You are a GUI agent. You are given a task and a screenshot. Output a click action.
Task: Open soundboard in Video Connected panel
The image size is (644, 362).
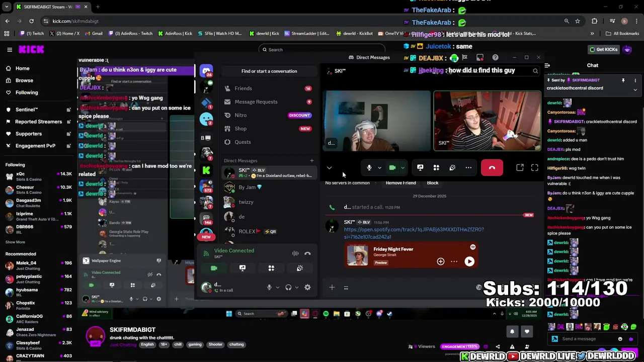click(x=300, y=268)
